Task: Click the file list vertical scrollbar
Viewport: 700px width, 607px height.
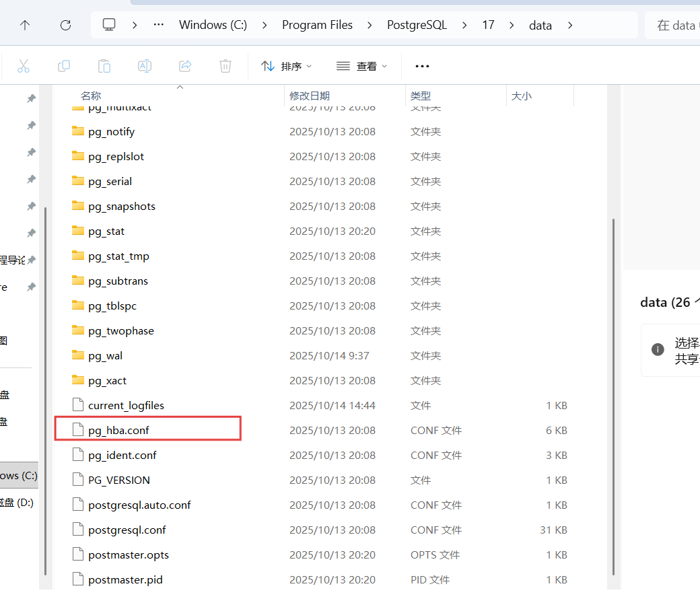Action: (x=612, y=397)
